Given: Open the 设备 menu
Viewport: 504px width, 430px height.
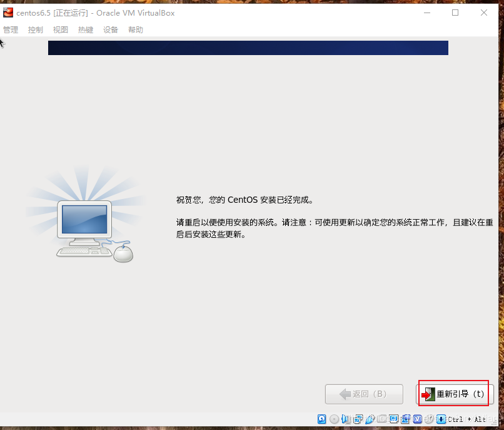Looking at the screenshot, I should (111, 30).
